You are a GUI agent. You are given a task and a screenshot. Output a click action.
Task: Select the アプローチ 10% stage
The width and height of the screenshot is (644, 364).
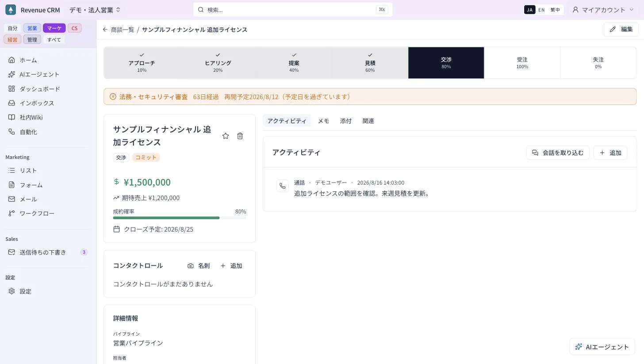tap(142, 63)
